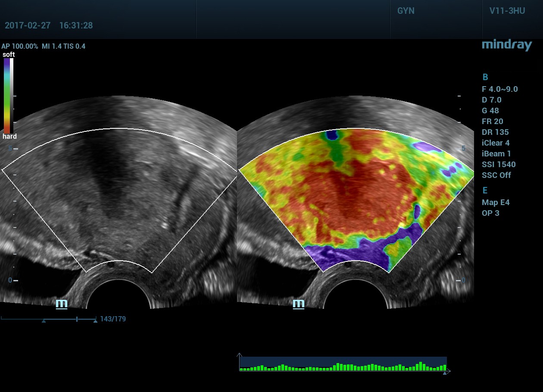
Task: Open the Map E4 elastography map setting
Action: [x=496, y=202]
